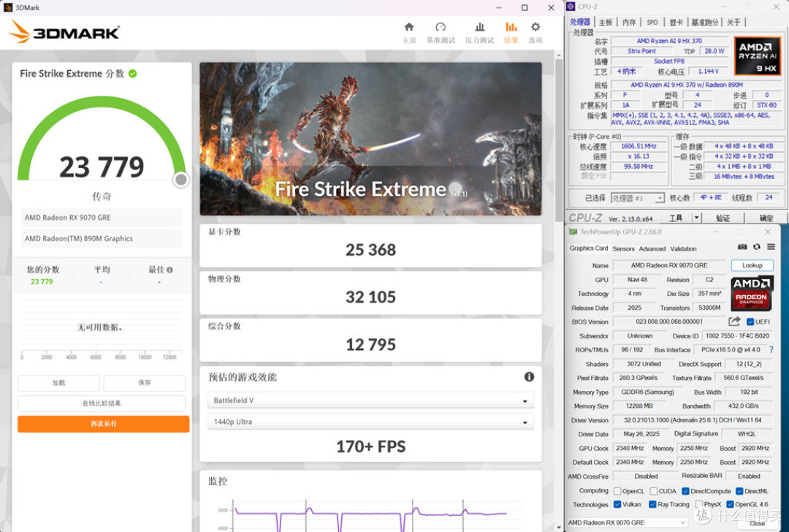Toggle the UEFI checkbox
The width and height of the screenshot is (789, 532).
click(x=750, y=322)
